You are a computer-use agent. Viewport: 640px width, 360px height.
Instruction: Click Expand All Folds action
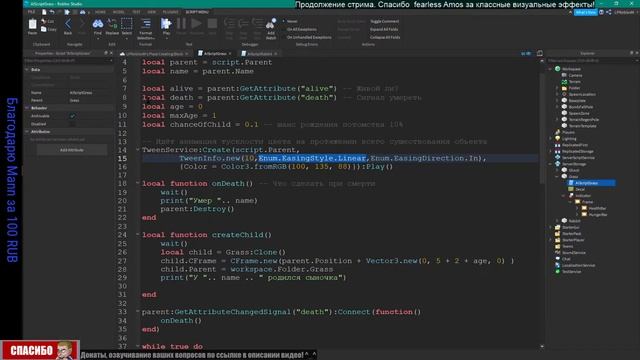pos(384,29)
